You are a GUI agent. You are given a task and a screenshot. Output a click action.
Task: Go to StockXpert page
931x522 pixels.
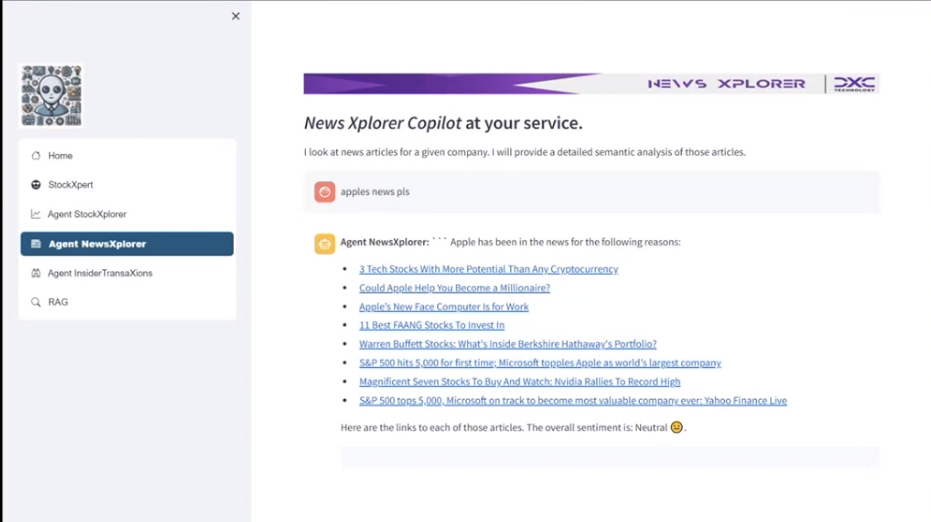coord(127,185)
